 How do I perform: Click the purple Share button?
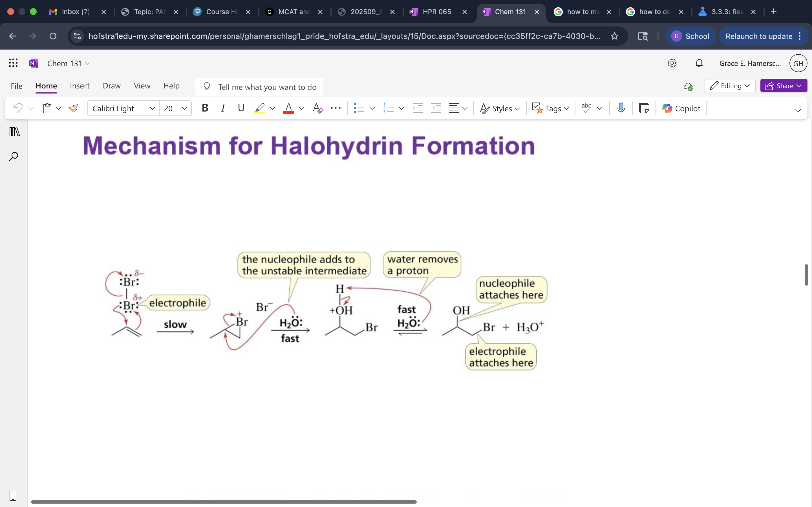[783, 86]
